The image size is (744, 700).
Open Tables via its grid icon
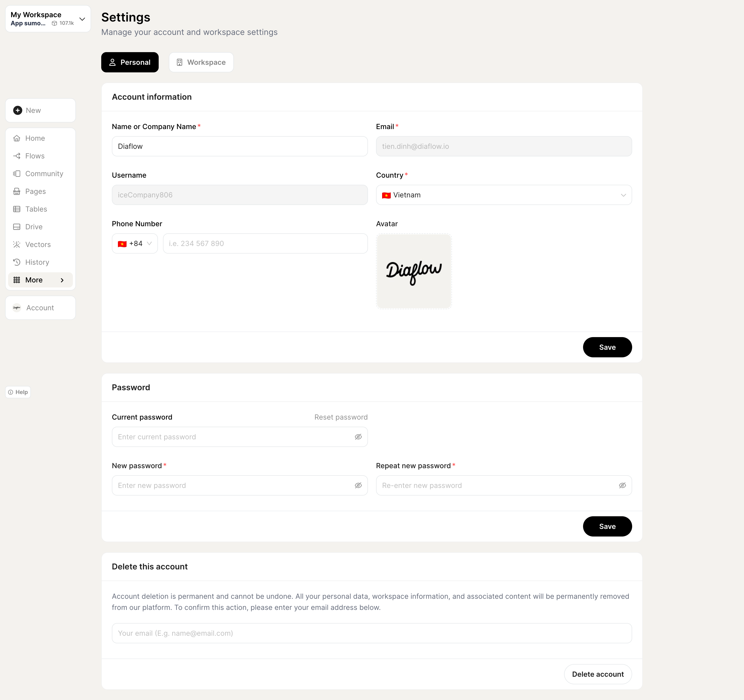point(17,209)
